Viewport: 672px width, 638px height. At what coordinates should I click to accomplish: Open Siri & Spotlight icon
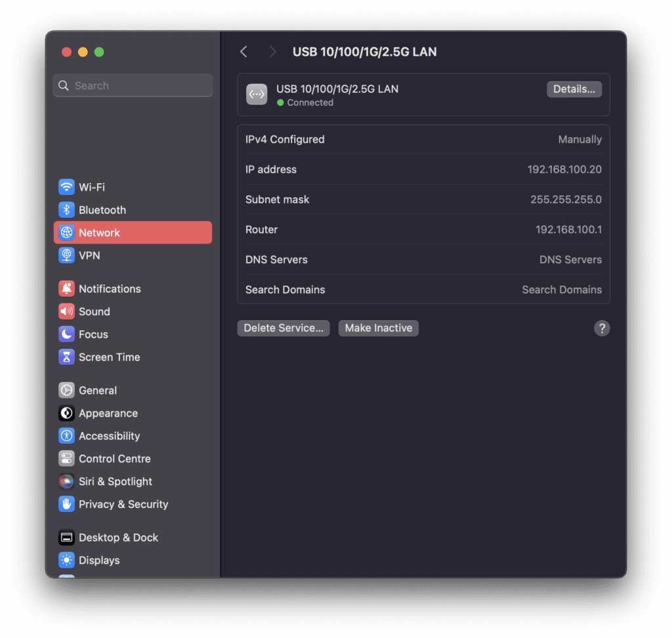(x=66, y=481)
